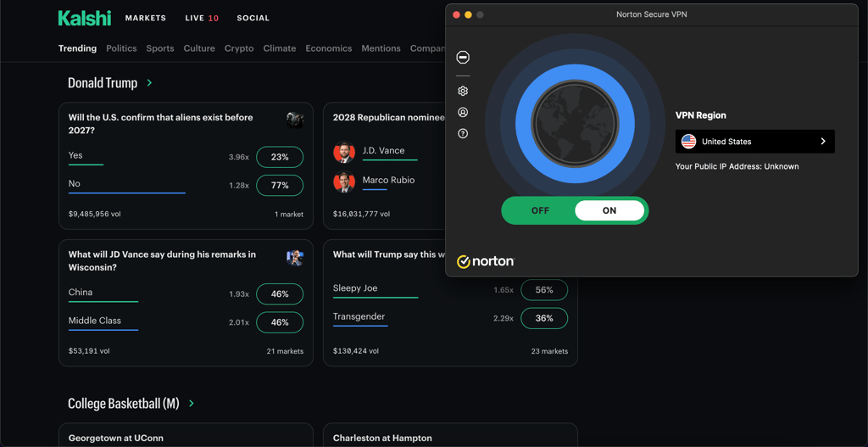Select the Culture tab

click(x=199, y=48)
